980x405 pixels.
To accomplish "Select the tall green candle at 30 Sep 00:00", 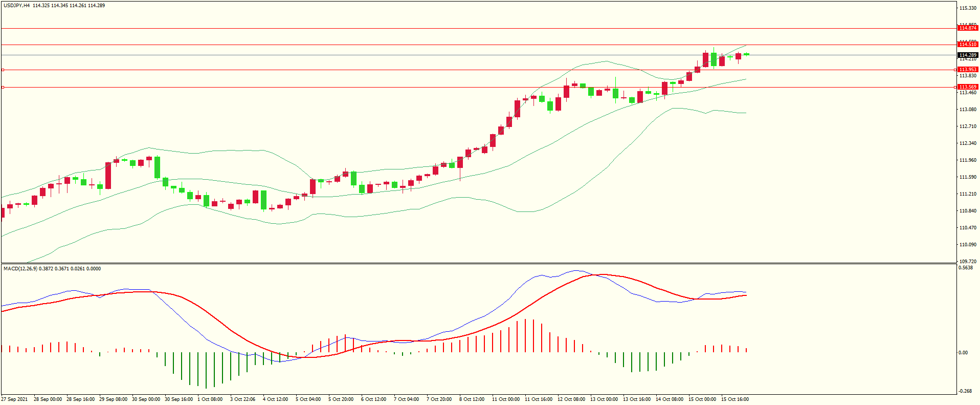I will pos(158,167).
